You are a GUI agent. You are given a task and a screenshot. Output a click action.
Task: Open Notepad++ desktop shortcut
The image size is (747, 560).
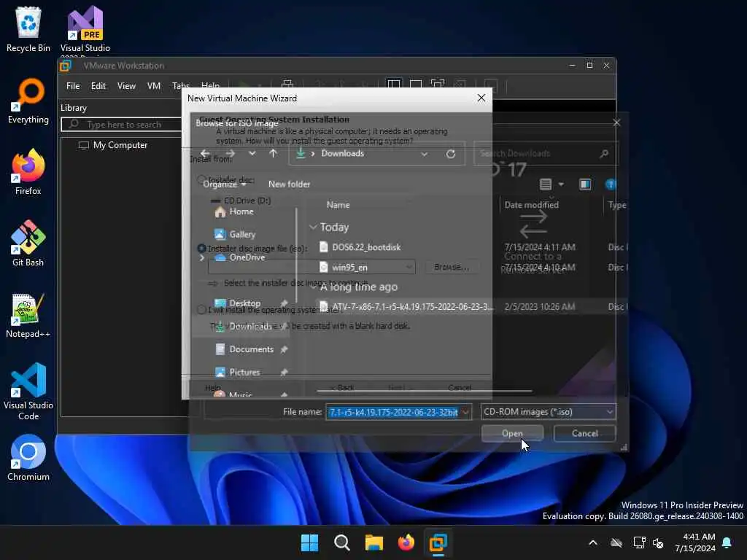pyautogui.click(x=28, y=315)
